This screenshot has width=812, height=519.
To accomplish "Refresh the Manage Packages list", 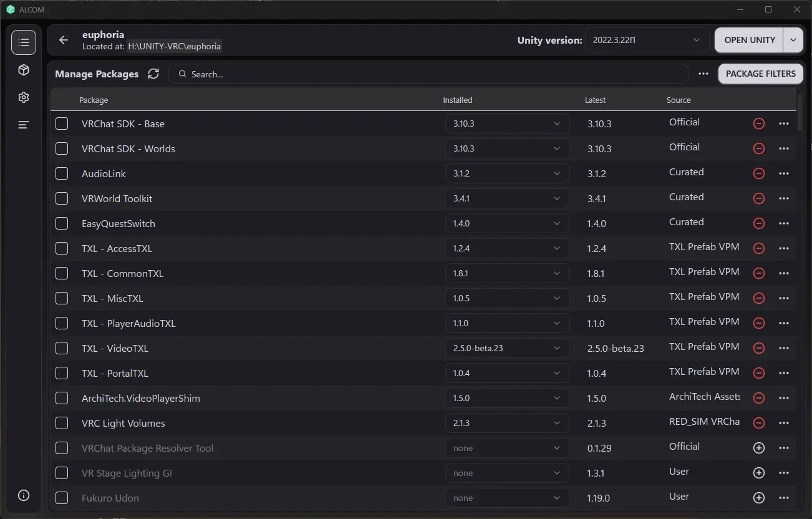I will [x=153, y=74].
